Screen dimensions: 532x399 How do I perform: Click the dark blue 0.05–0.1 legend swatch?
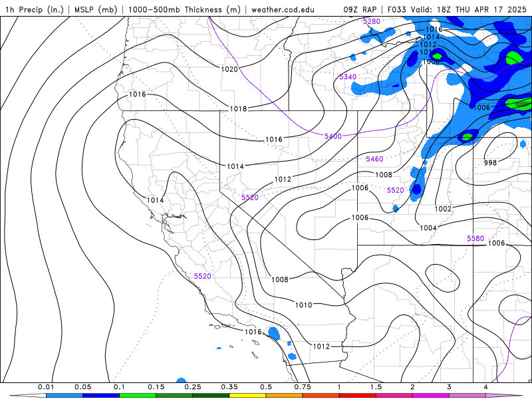pos(101,396)
